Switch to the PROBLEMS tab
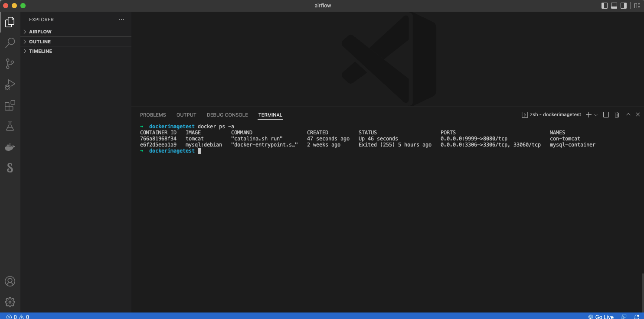This screenshot has height=319, width=644. (x=153, y=115)
